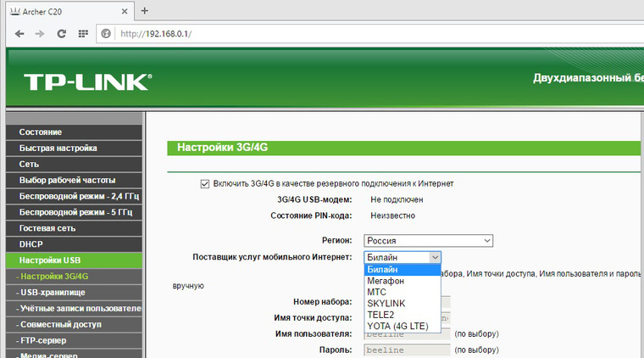The image size is (644, 358).
Task: Open FTP-сервер submenu item
Action: coord(74,340)
